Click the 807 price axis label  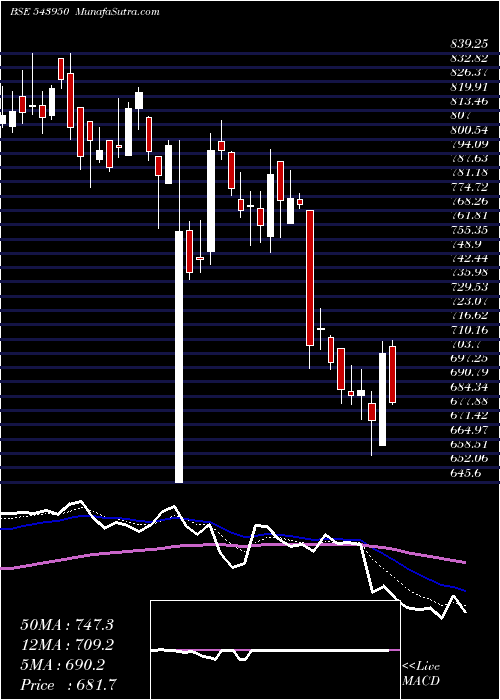pyautogui.click(x=461, y=116)
